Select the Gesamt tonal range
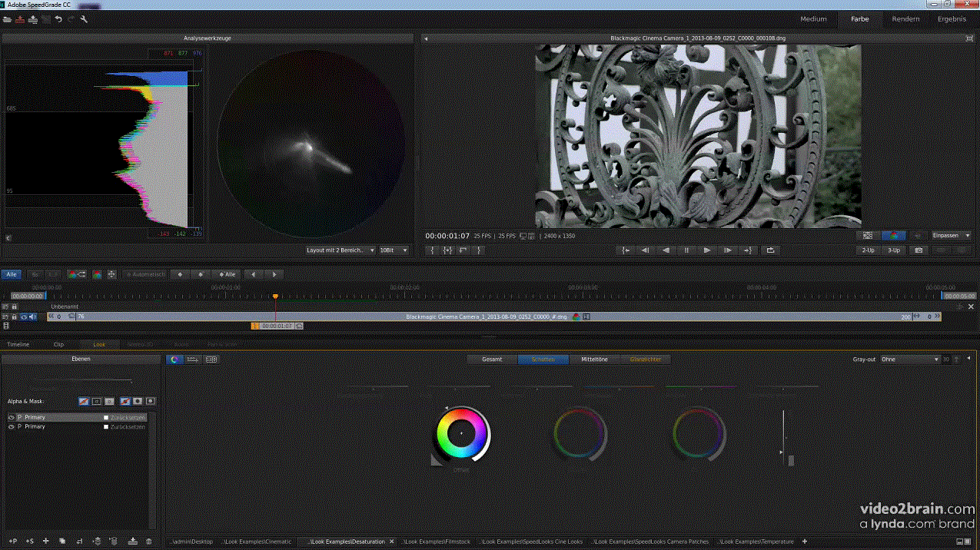This screenshot has height=550, width=980. pos(492,359)
